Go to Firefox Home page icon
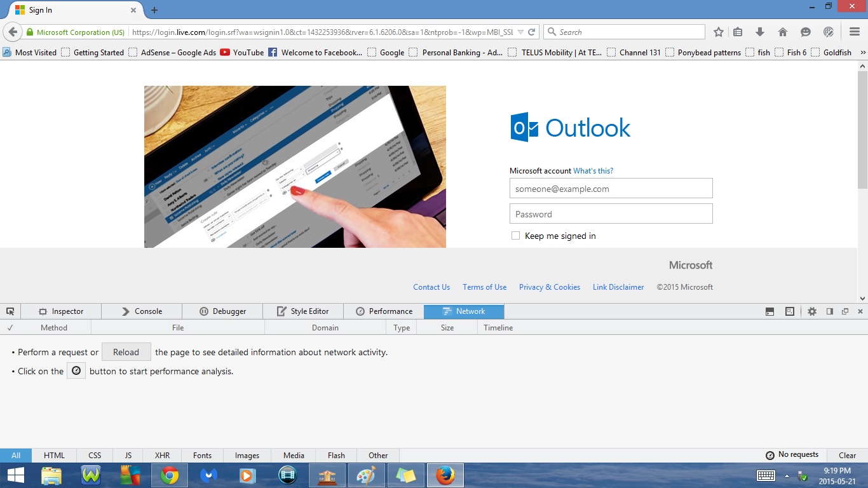 click(783, 32)
